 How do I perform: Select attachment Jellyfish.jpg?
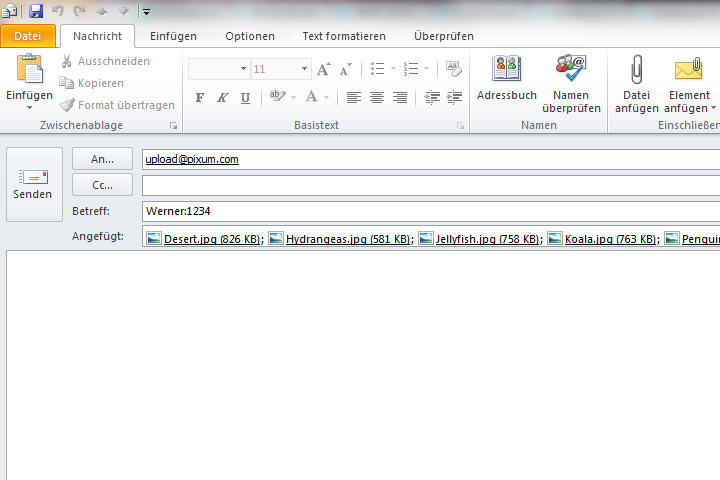(x=480, y=239)
